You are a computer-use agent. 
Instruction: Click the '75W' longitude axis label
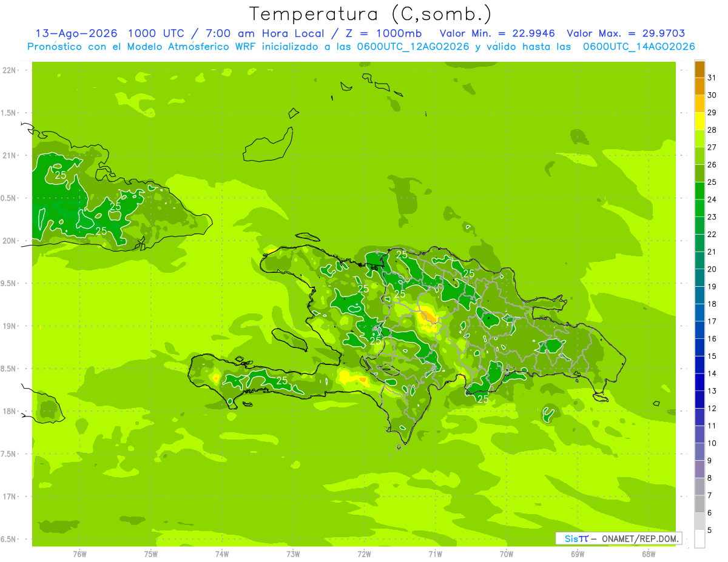[151, 554]
